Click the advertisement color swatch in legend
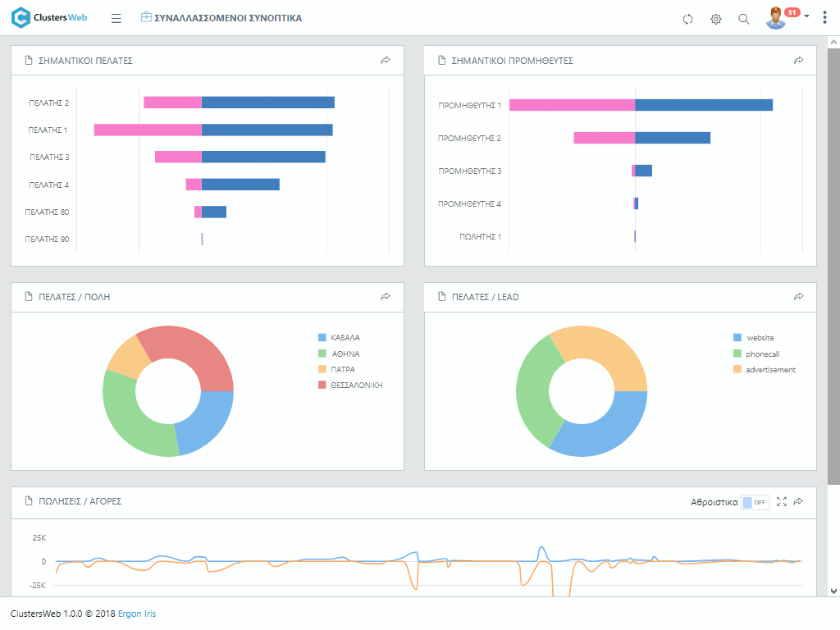This screenshot has width=840, height=630. pos(737,370)
